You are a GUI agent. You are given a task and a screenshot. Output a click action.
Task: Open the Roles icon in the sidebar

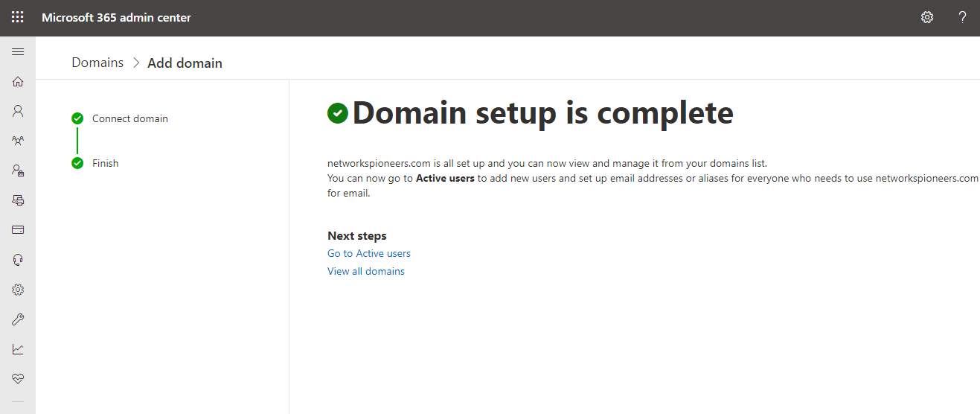click(x=18, y=171)
